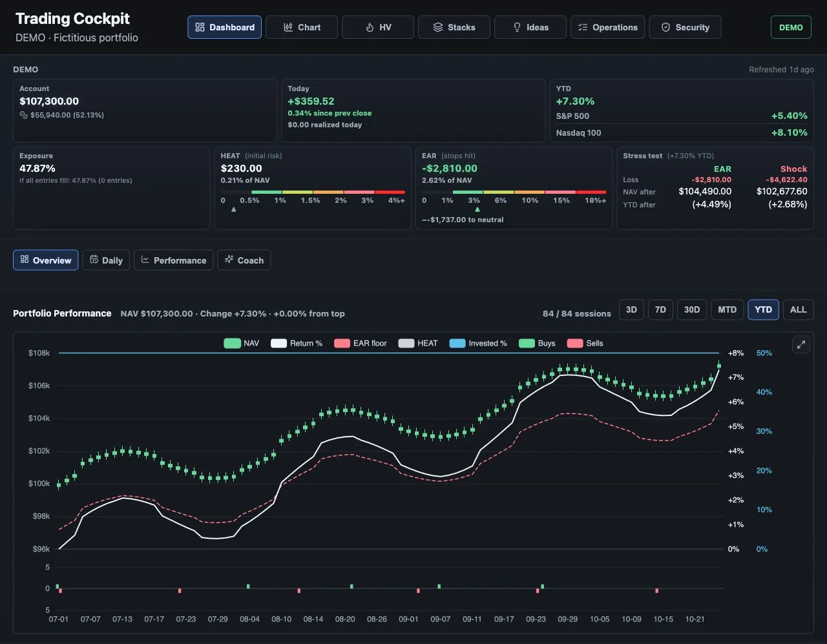Click the copy icon beside $55,940.00

point(24,115)
